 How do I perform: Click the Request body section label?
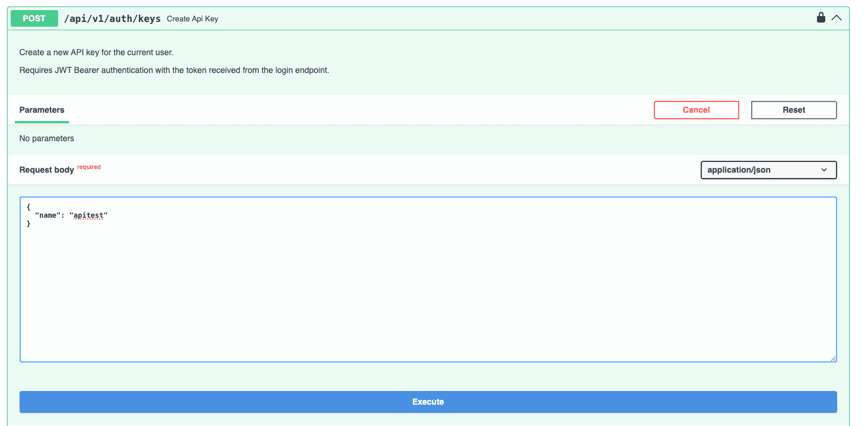pos(47,170)
